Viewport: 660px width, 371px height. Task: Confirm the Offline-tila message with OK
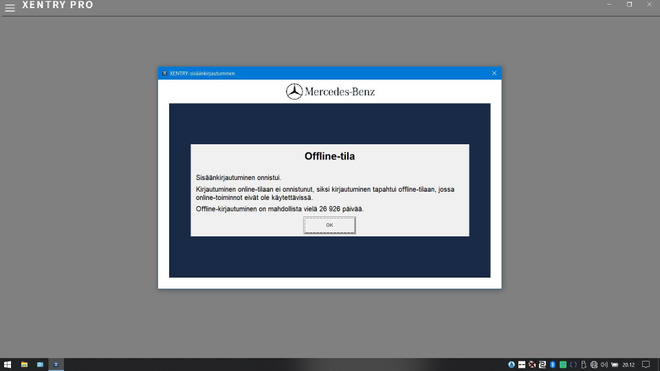point(329,225)
